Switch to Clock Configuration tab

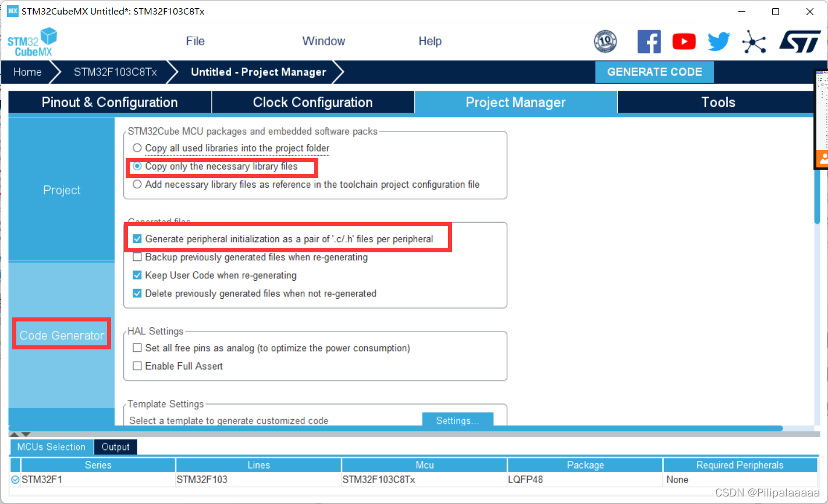click(x=313, y=102)
